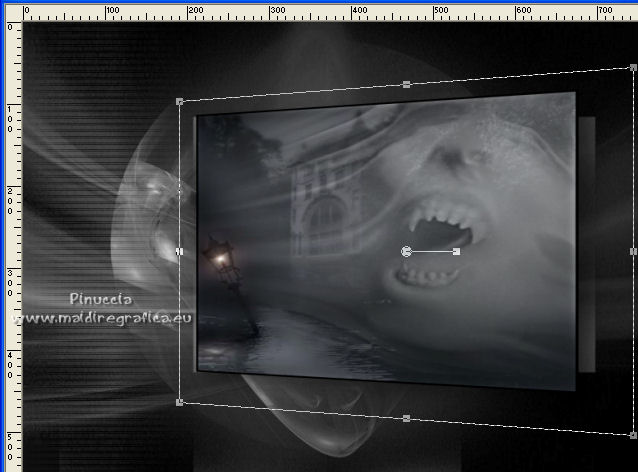The width and height of the screenshot is (638, 472).
Task: Select the bottom-center edge transform handle
Action: [406, 418]
